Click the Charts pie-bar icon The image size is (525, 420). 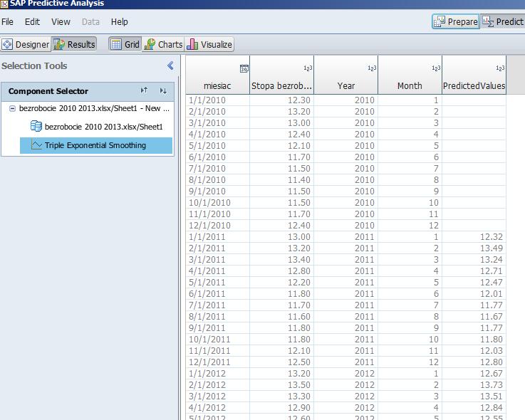click(150, 44)
